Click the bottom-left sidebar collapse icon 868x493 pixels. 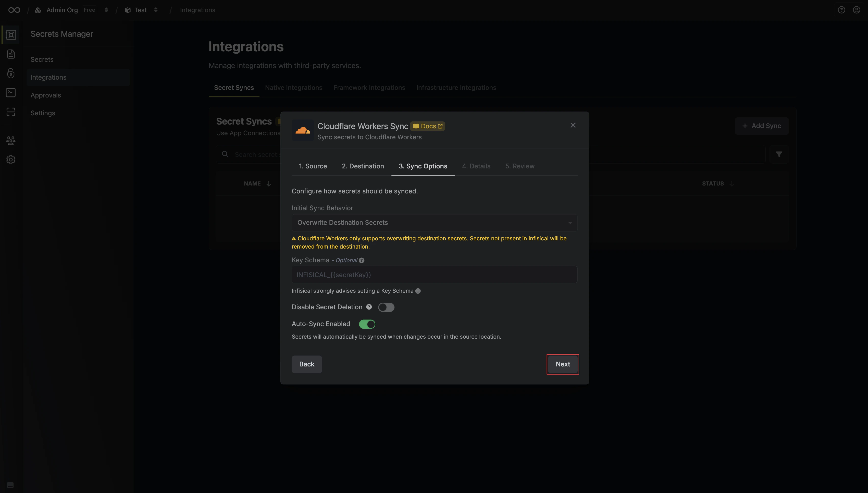click(10, 485)
